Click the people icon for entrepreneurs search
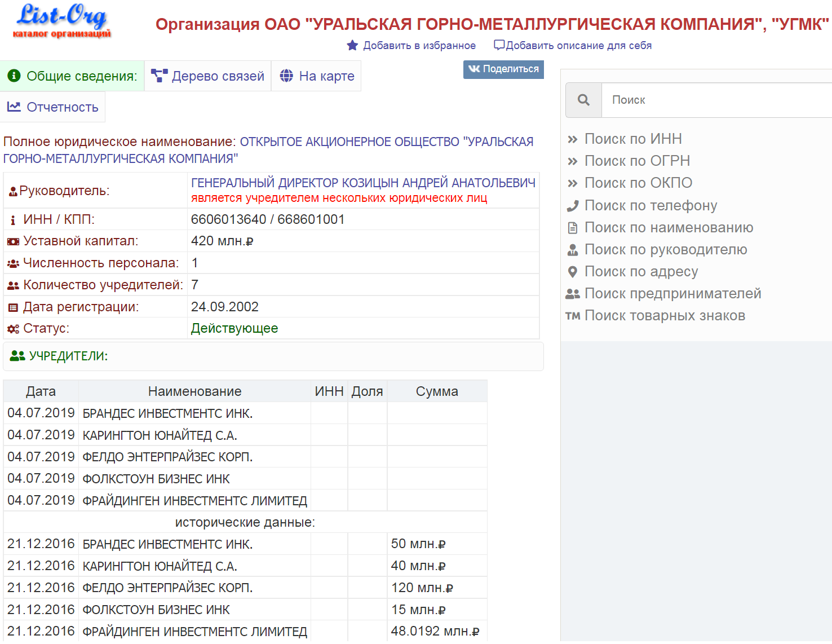Image resolution: width=832 pixels, height=644 pixels. point(573,294)
